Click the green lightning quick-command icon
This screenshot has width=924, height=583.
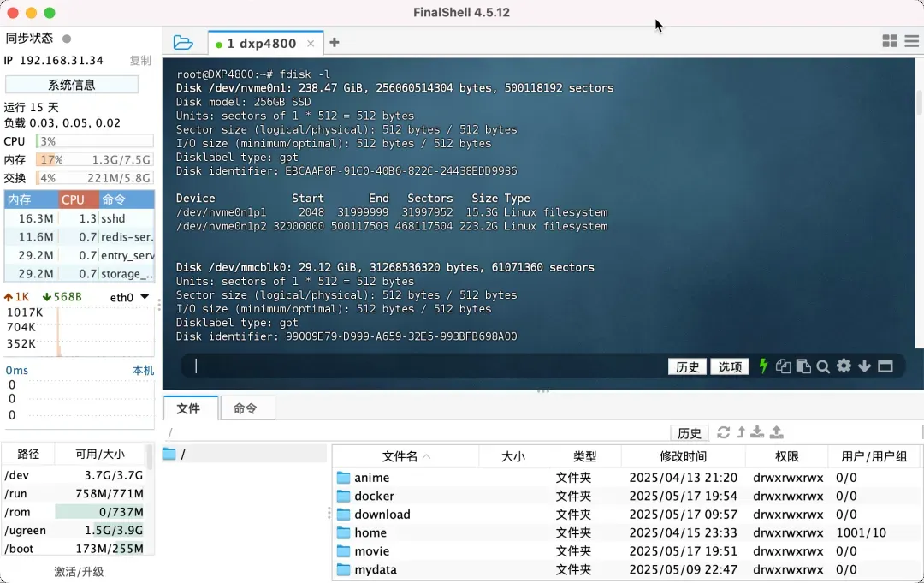point(763,366)
